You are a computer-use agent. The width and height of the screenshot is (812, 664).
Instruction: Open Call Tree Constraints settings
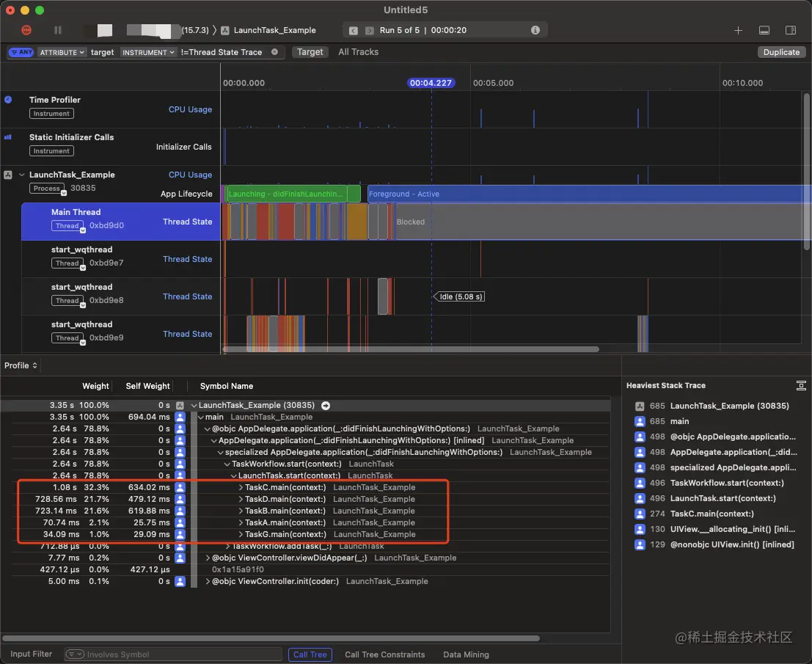click(x=384, y=654)
